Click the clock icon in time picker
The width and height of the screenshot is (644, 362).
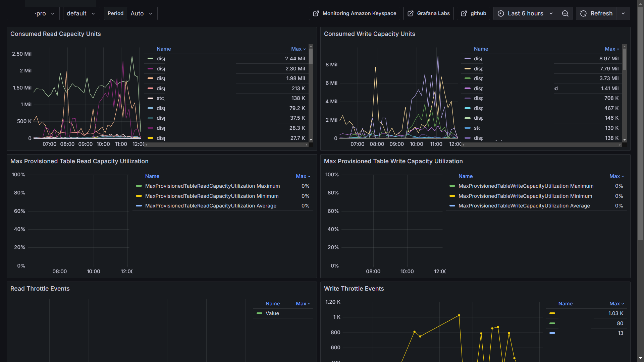click(x=501, y=13)
